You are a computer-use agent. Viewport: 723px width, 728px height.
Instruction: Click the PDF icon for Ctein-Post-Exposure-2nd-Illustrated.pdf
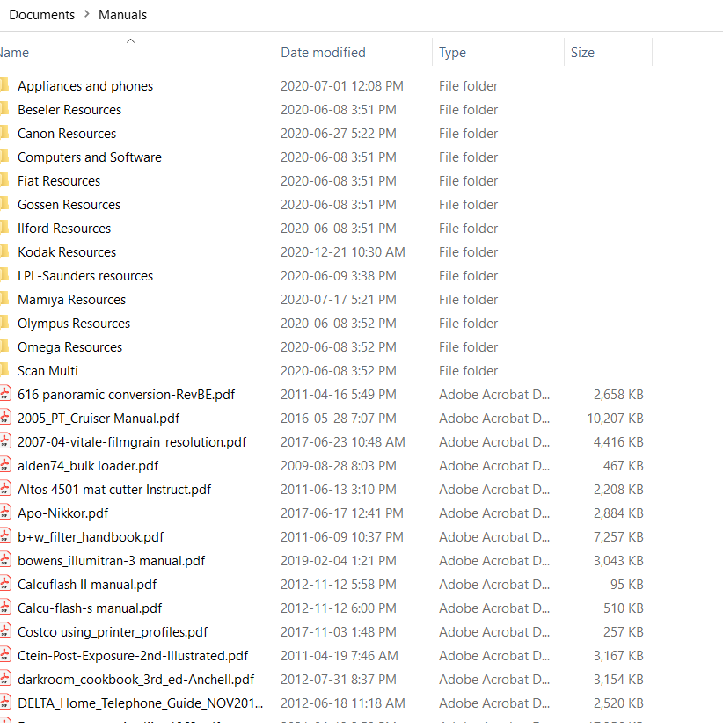point(5,655)
